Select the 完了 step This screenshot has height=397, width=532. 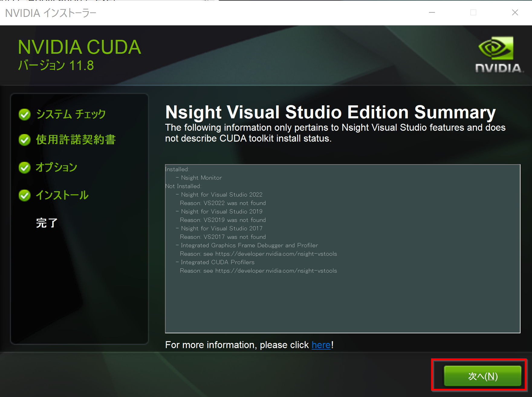pos(47,223)
